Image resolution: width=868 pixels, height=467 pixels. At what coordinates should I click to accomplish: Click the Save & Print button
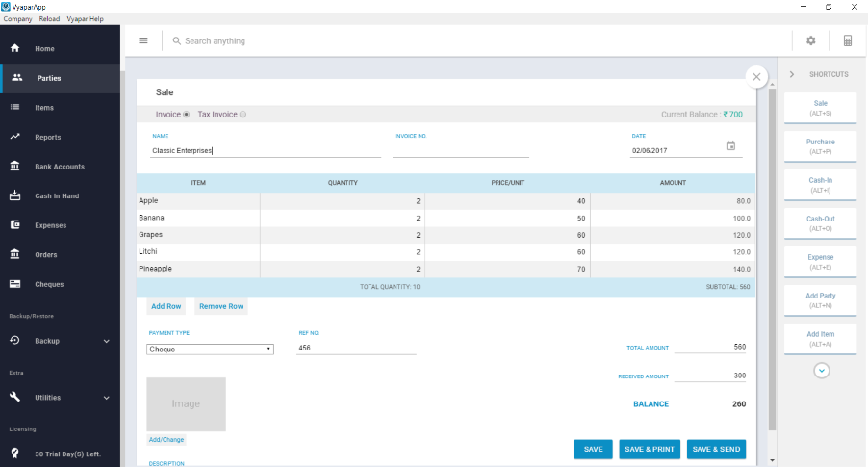pyautogui.click(x=650, y=449)
